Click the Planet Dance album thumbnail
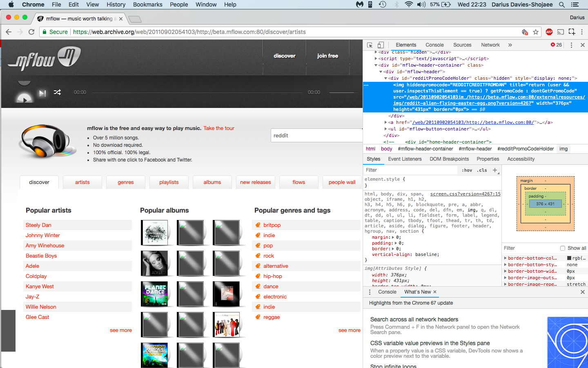The image size is (588, 368). tap(154, 294)
